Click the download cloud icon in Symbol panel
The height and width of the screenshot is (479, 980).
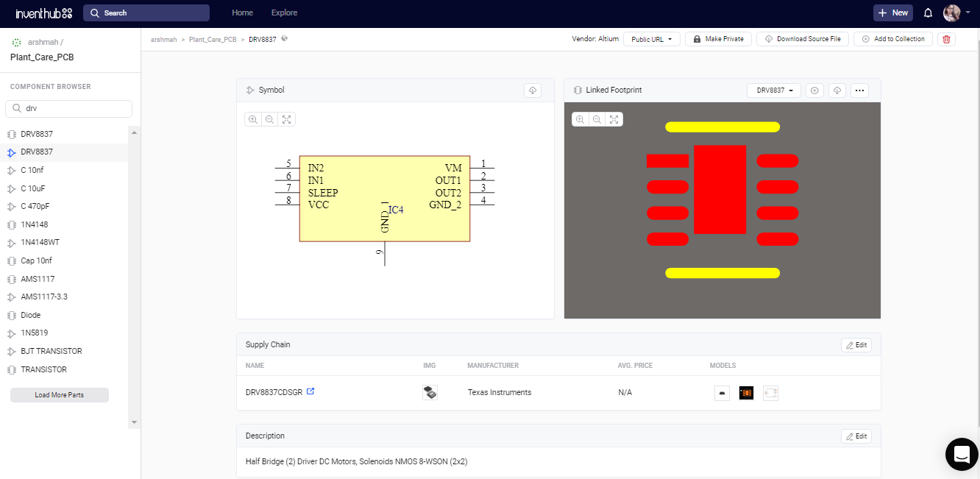point(533,90)
